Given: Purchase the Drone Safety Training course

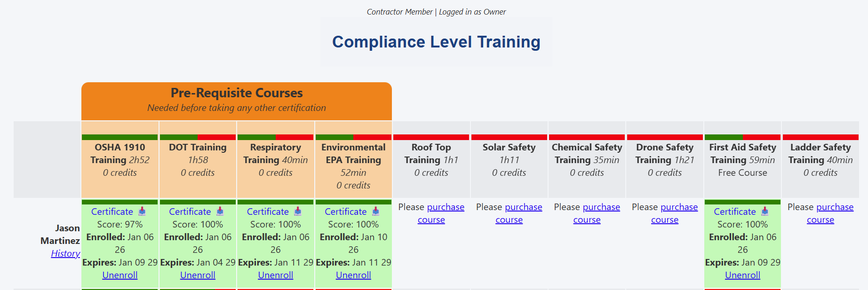Looking at the screenshot, I should (679, 207).
